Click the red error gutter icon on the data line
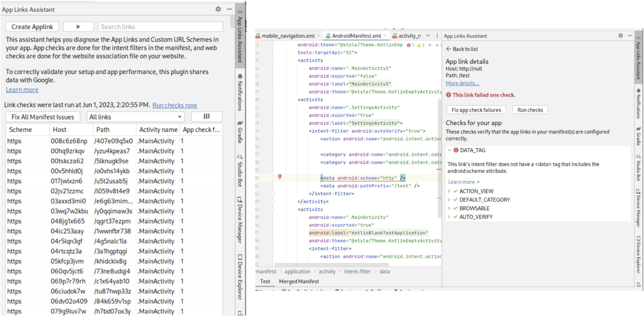Screen dimensions: 644x316 [280, 177]
